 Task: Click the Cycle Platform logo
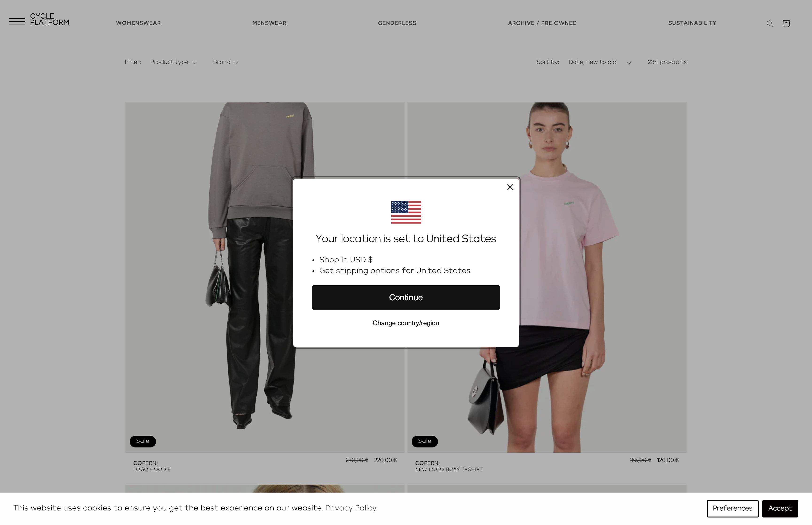point(49,20)
